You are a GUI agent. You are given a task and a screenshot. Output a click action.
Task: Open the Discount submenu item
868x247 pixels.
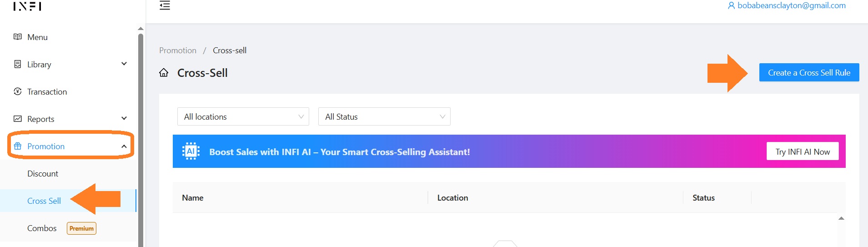click(x=43, y=173)
